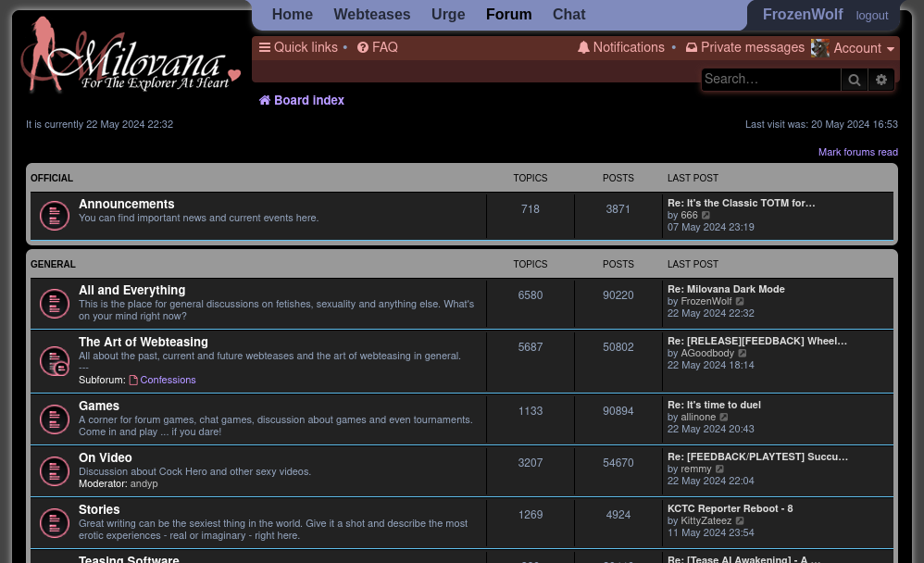Click the Private messages inbox icon
This screenshot has height=563, width=924.
pos(692,47)
